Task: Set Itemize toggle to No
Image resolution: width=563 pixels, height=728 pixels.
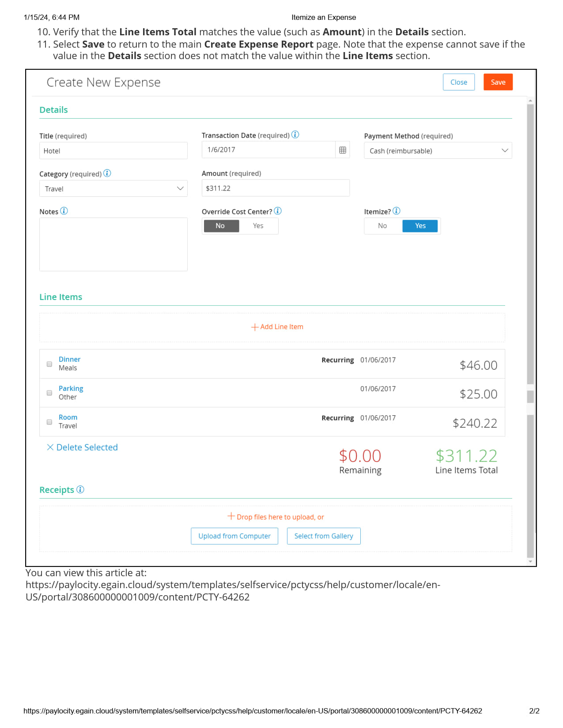Action: [x=382, y=226]
